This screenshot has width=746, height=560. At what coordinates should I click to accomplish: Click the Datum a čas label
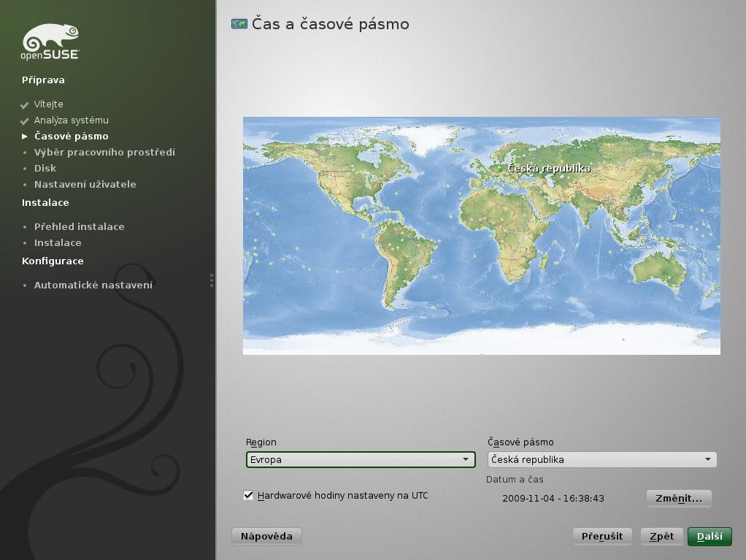[515, 480]
